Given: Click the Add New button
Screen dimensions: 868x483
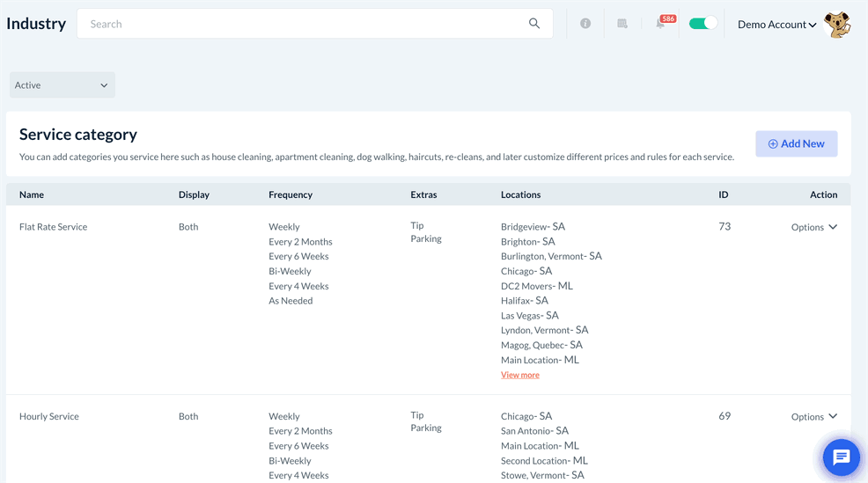Looking at the screenshot, I should (x=796, y=143).
